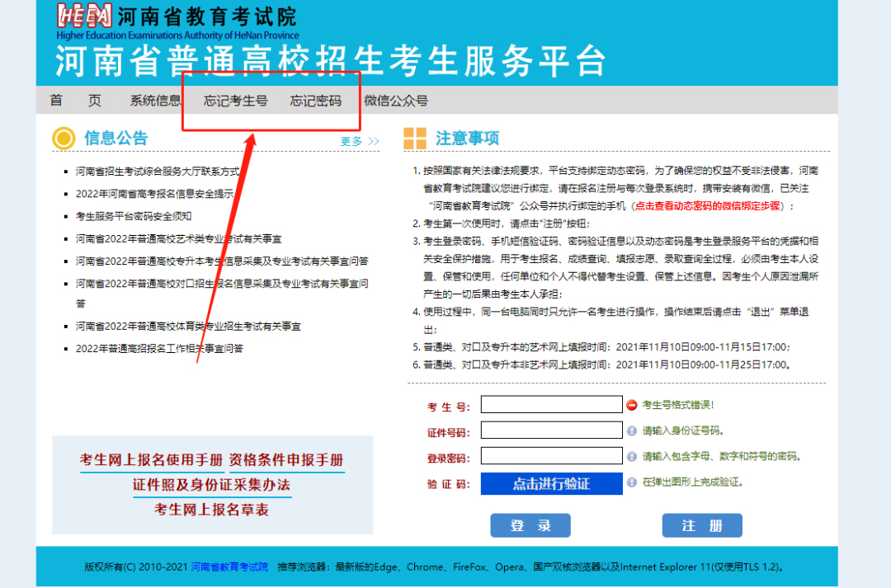Click the info icon next to the password hint
The image size is (891, 588).
(632, 455)
